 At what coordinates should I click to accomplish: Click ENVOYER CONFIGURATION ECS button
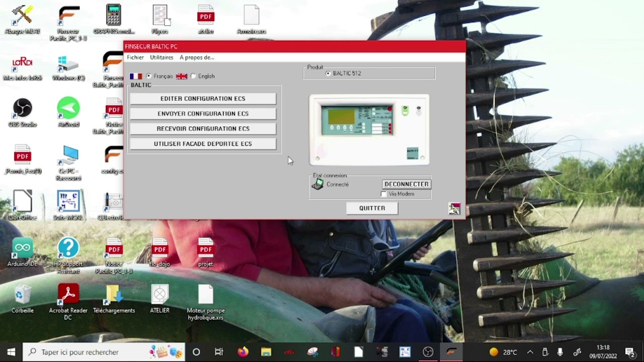click(x=203, y=114)
